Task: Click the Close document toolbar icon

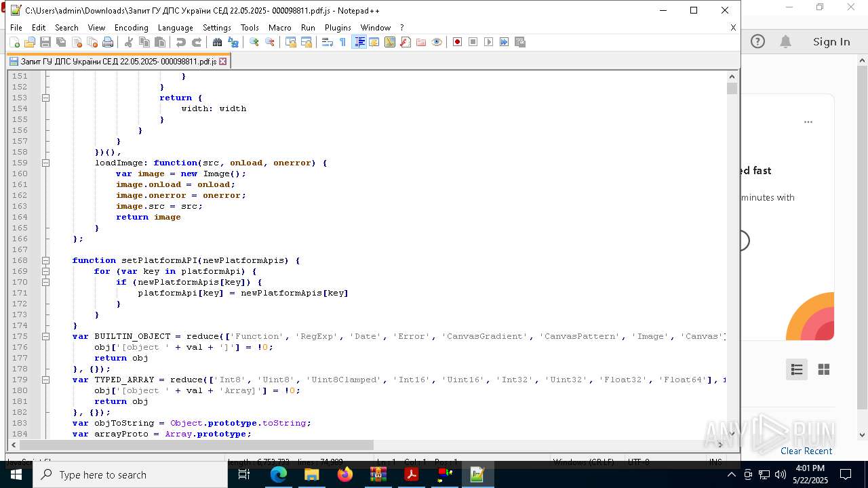Action: (x=77, y=42)
